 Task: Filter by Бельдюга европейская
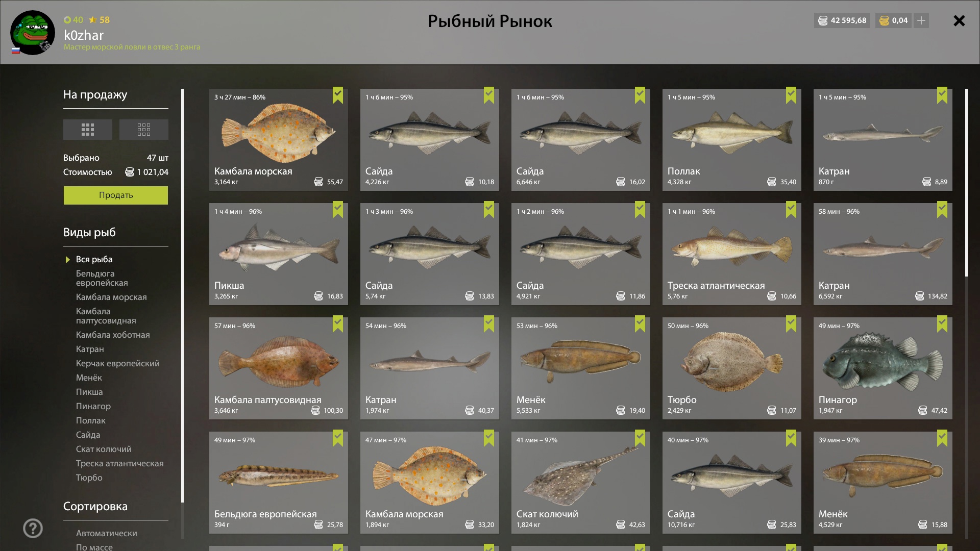[x=102, y=278]
